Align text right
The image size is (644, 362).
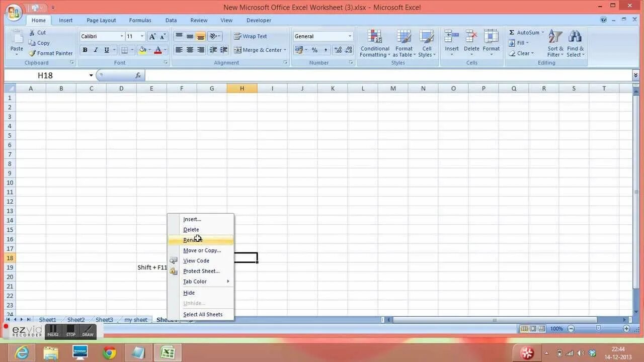(x=201, y=50)
